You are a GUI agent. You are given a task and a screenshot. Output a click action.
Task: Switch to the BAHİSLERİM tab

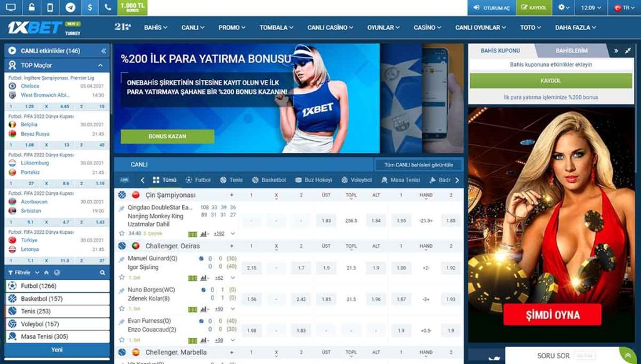click(x=571, y=51)
